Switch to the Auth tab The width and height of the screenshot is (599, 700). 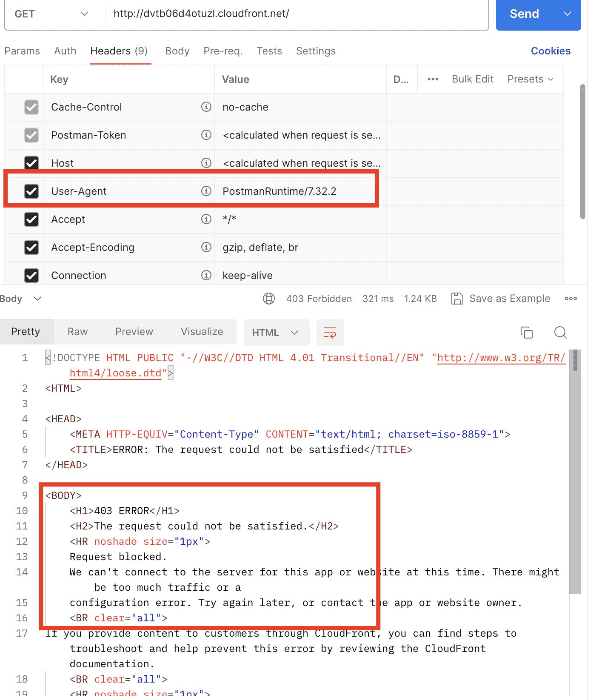[x=65, y=51]
